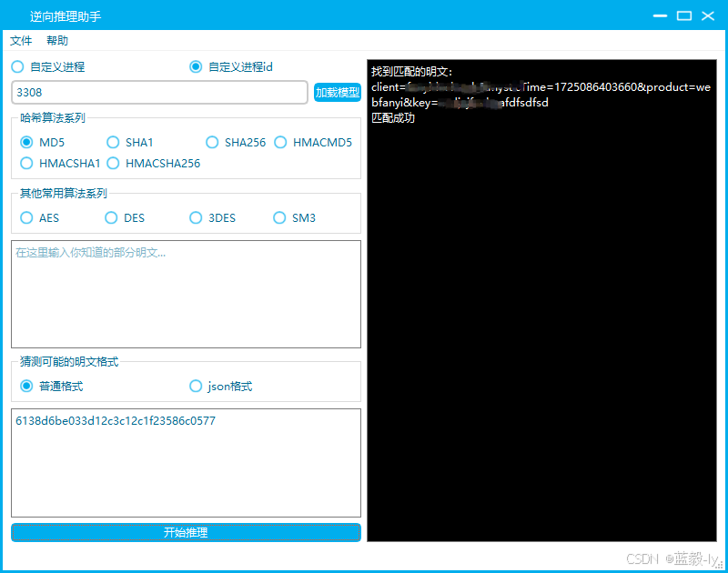Select the json格式 plaintext format
Viewport: 728px width, 573px height.
pos(221,386)
